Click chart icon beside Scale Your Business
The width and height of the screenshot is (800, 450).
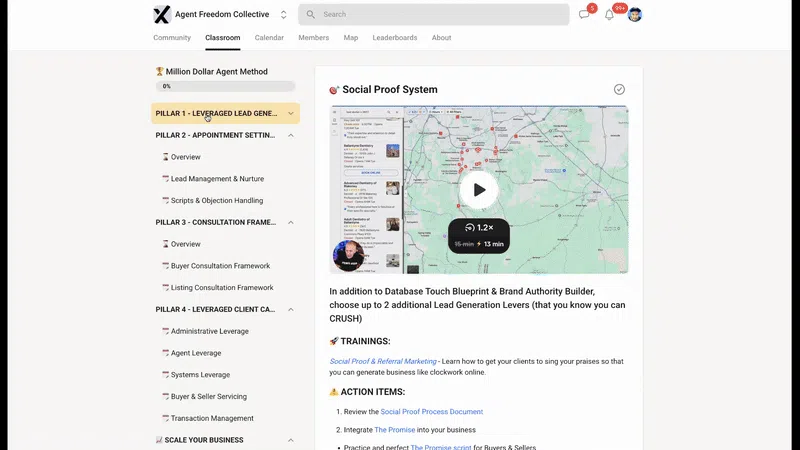[159, 440]
